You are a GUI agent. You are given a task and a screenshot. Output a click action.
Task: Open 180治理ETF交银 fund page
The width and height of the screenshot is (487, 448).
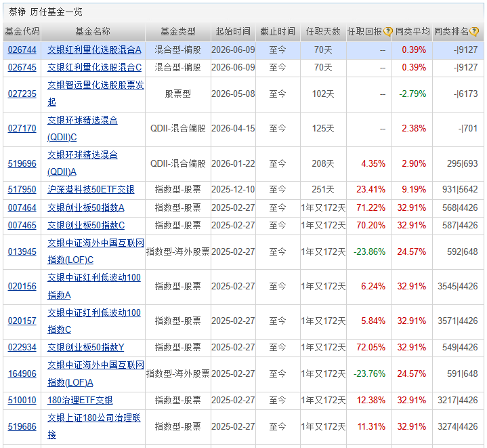click(x=80, y=400)
